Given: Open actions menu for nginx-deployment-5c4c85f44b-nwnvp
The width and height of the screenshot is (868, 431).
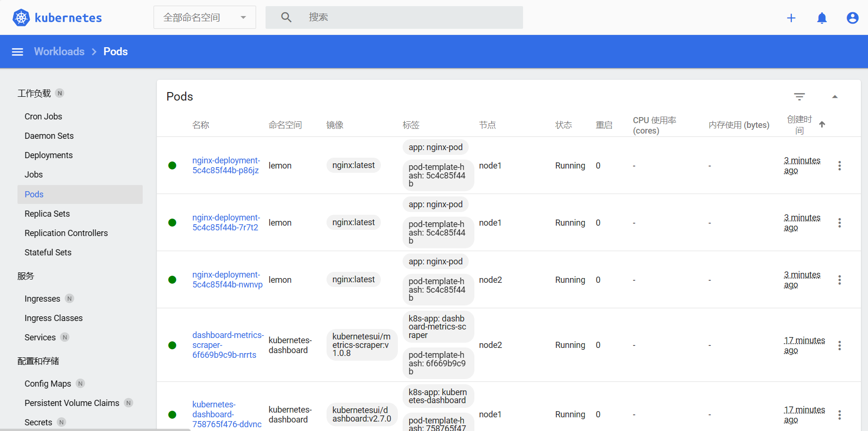Looking at the screenshot, I should [x=839, y=280].
